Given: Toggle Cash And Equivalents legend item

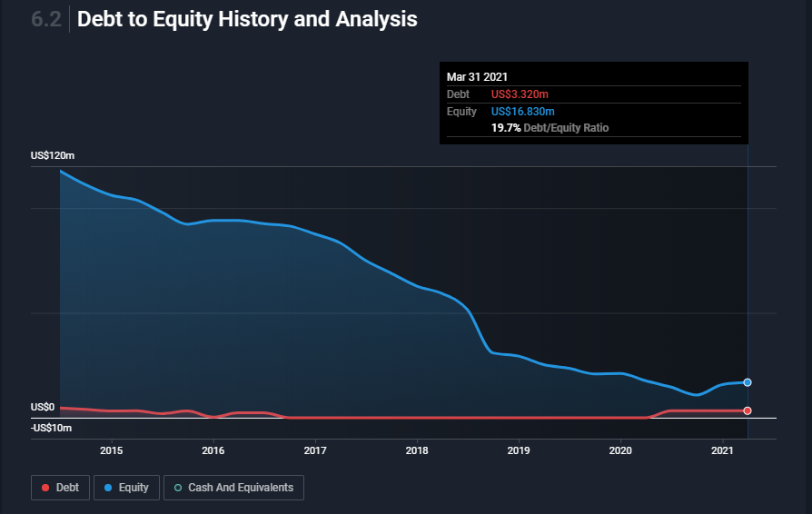Looking at the screenshot, I should point(233,488).
